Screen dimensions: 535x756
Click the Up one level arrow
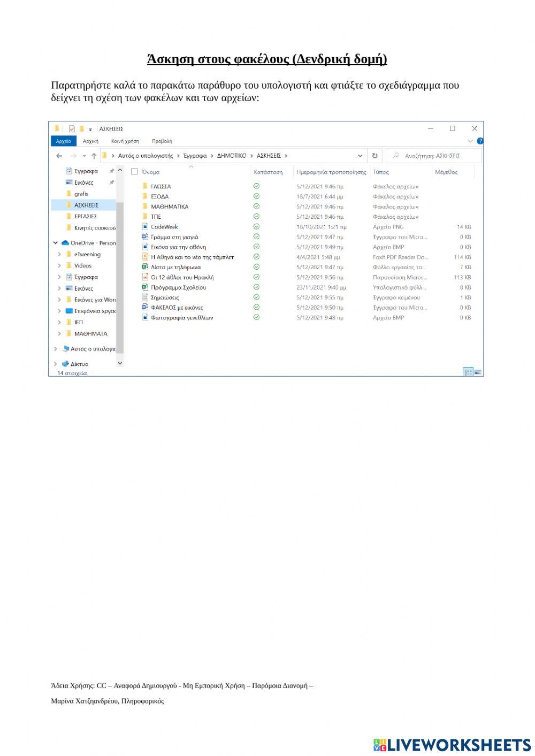click(94, 156)
